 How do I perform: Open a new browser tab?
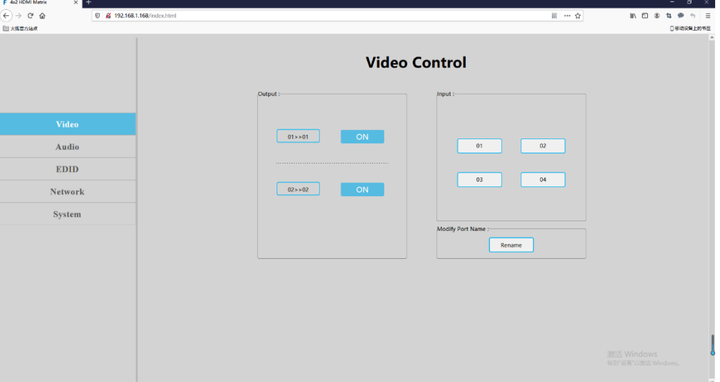89,2
